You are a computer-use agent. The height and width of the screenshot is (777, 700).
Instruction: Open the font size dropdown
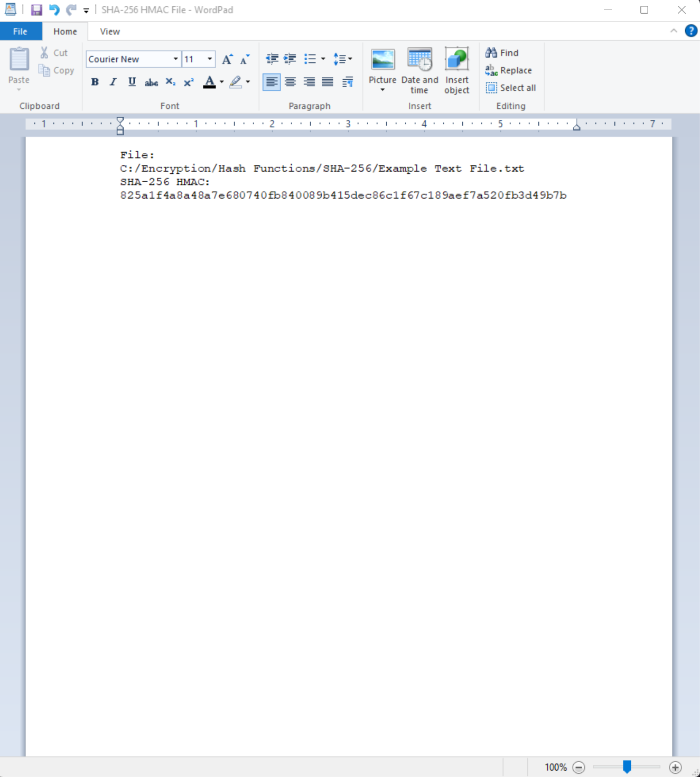pyautogui.click(x=209, y=59)
